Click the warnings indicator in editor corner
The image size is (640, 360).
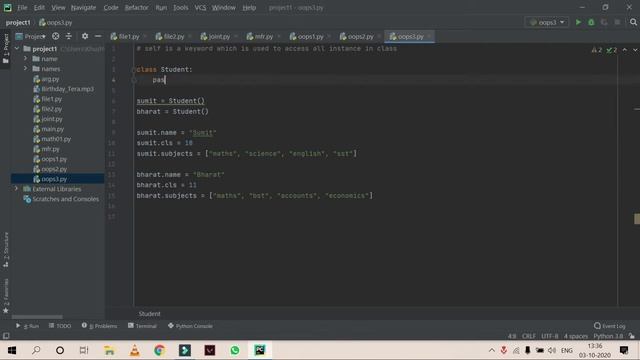click(597, 50)
